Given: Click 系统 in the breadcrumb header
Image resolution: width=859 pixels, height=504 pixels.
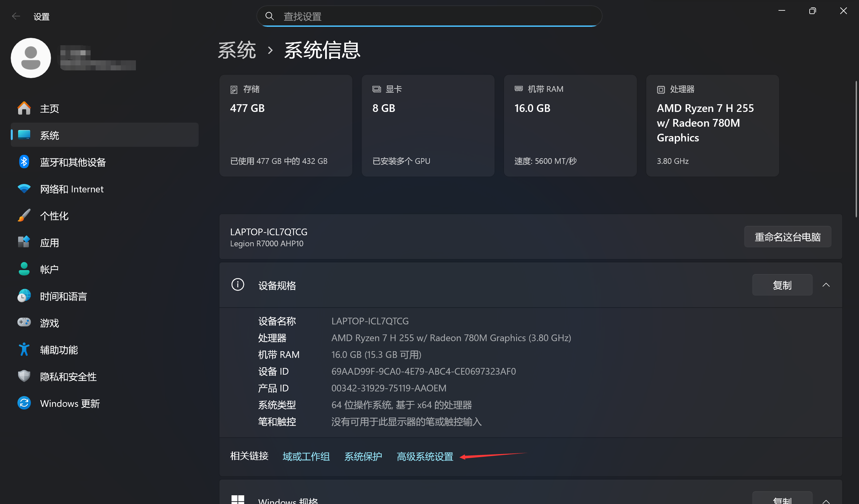Looking at the screenshot, I should point(237,50).
